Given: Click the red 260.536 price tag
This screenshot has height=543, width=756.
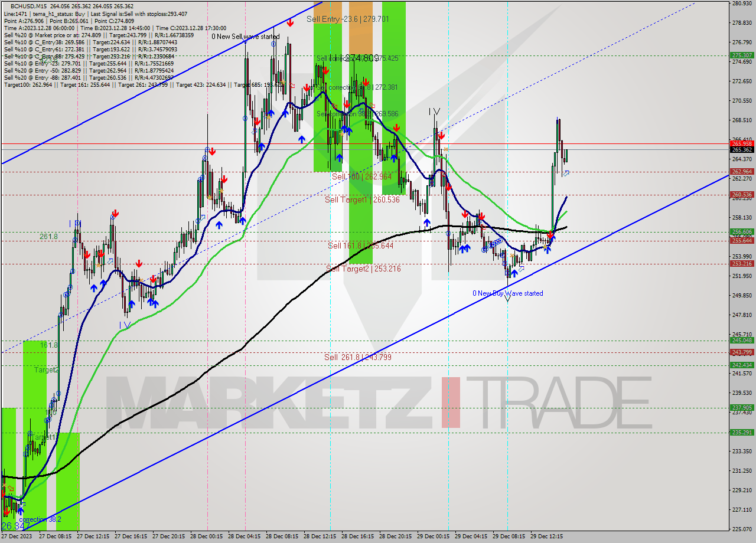Looking at the screenshot, I should (x=742, y=194).
